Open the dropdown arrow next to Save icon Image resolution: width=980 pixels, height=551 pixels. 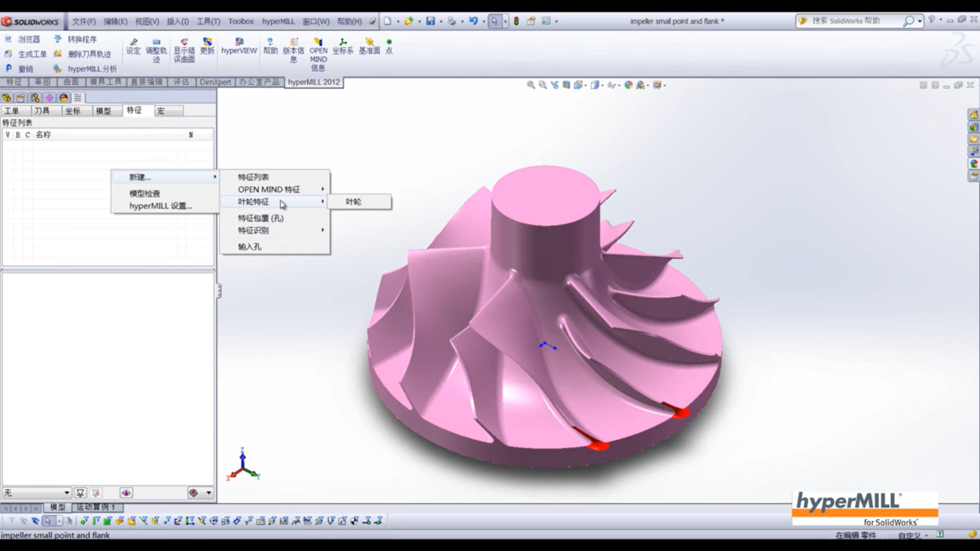point(441,21)
